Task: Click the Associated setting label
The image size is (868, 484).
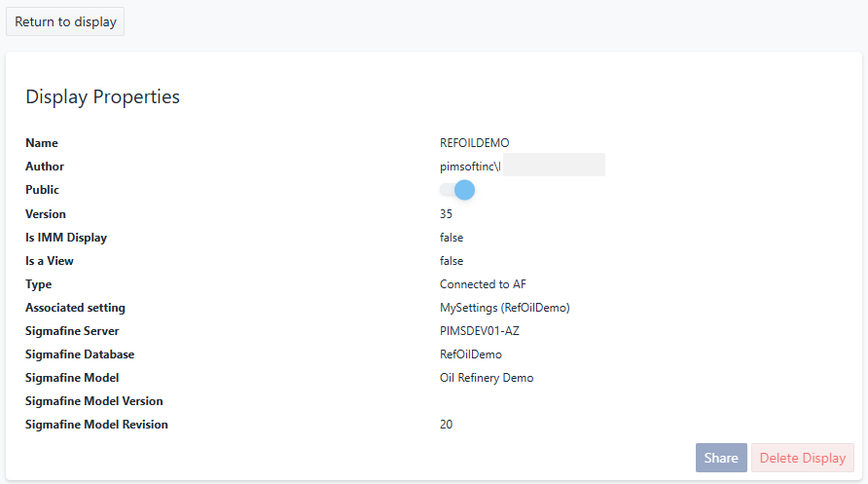Action: click(75, 308)
